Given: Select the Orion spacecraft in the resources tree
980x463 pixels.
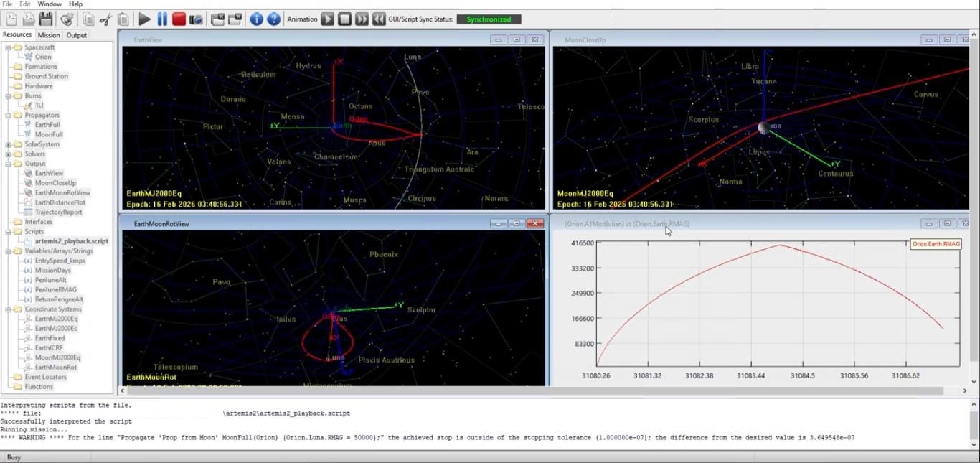Looking at the screenshot, I should pyautogui.click(x=42, y=57).
